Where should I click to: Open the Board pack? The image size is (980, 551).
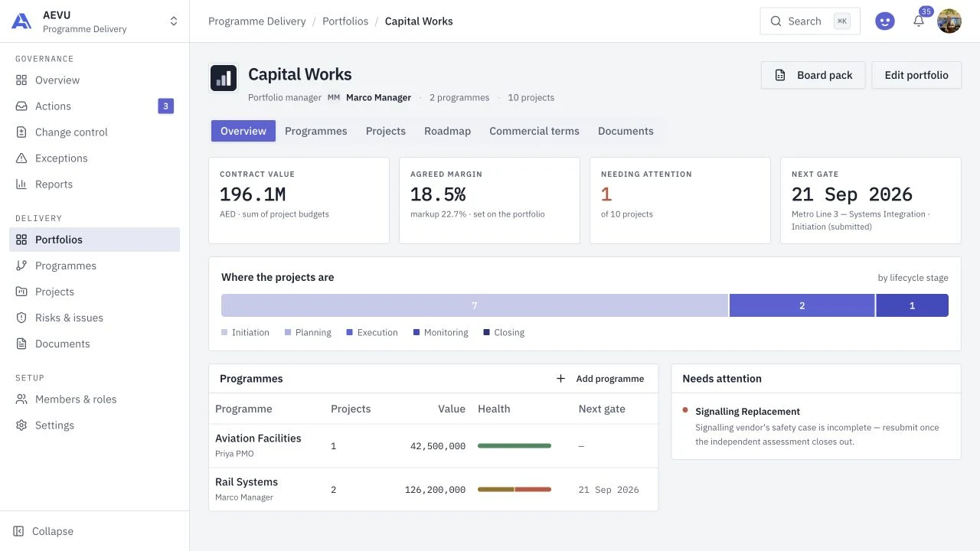[813, 75]
